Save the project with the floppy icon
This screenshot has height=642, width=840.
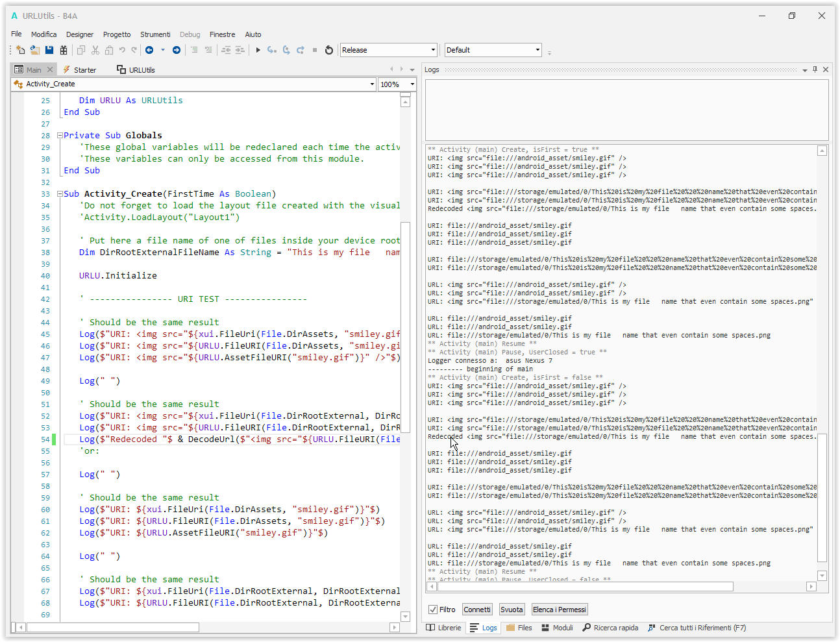tap(49, 50)
